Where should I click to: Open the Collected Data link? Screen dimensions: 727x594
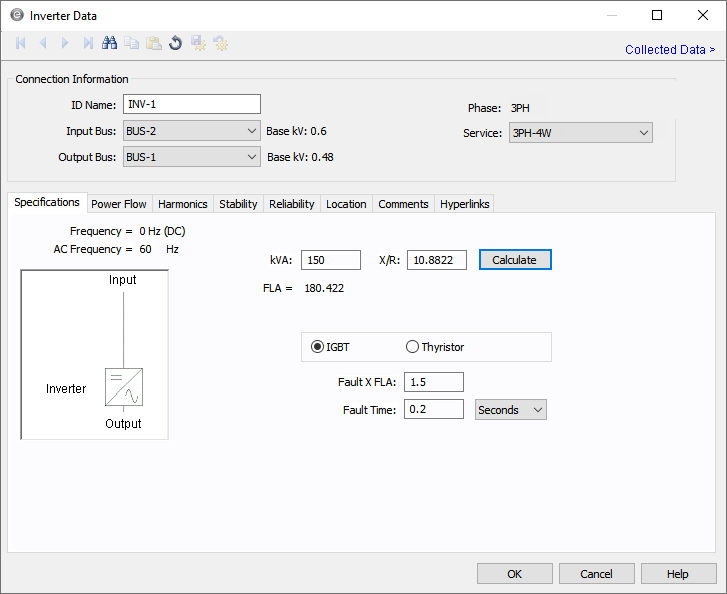(669, 50)
